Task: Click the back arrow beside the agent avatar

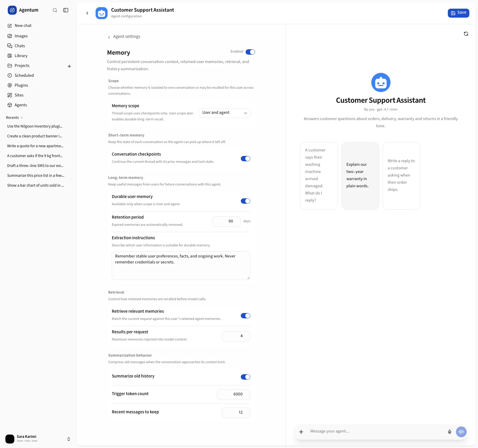Action: coord(87,13)
